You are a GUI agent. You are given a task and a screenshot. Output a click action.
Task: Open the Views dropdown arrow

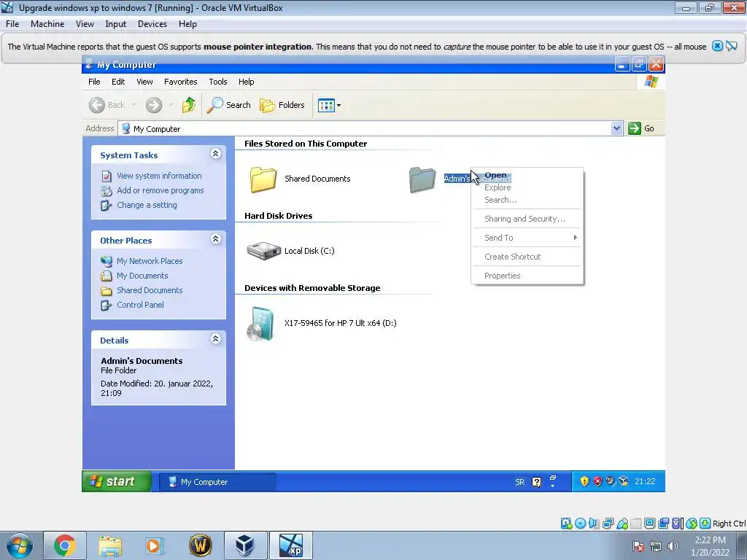pyautogui.click(x=338, y=105)
